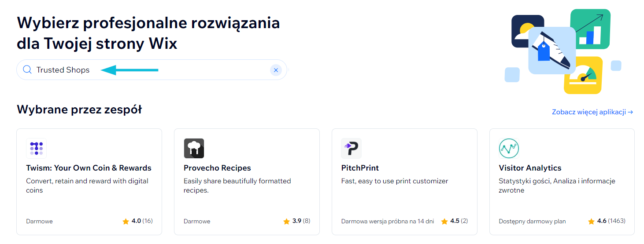Focus the Trusted Shops search field
644x244 pixels.
(152, 70)
